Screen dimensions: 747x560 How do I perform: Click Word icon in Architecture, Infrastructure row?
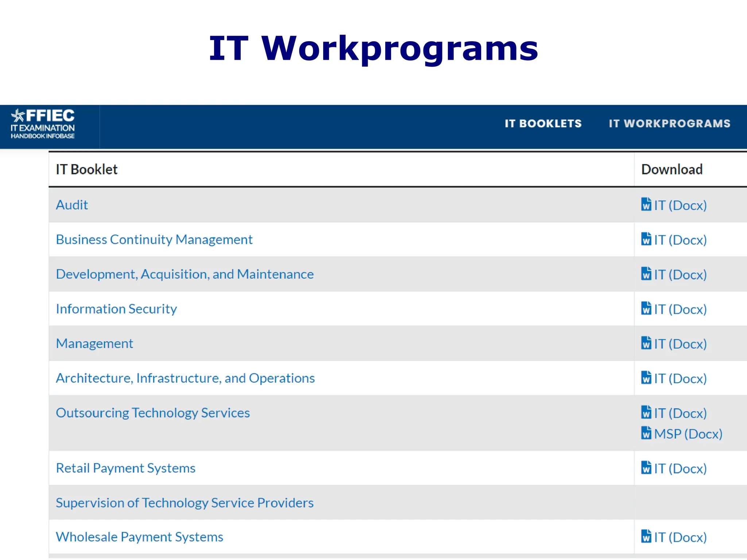pos(646,377)
